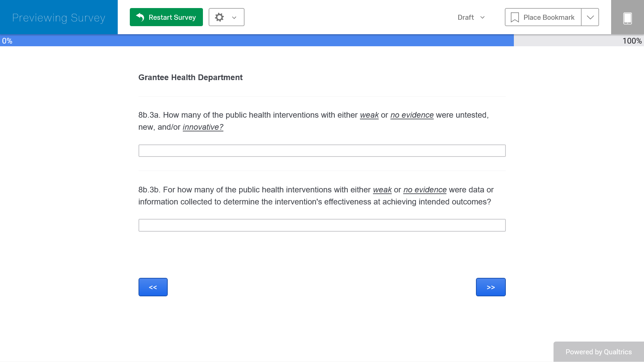This screenshot has width=644, height=362.
Task: Click the Place Bookmark button
Action: [x=548, y=17]
